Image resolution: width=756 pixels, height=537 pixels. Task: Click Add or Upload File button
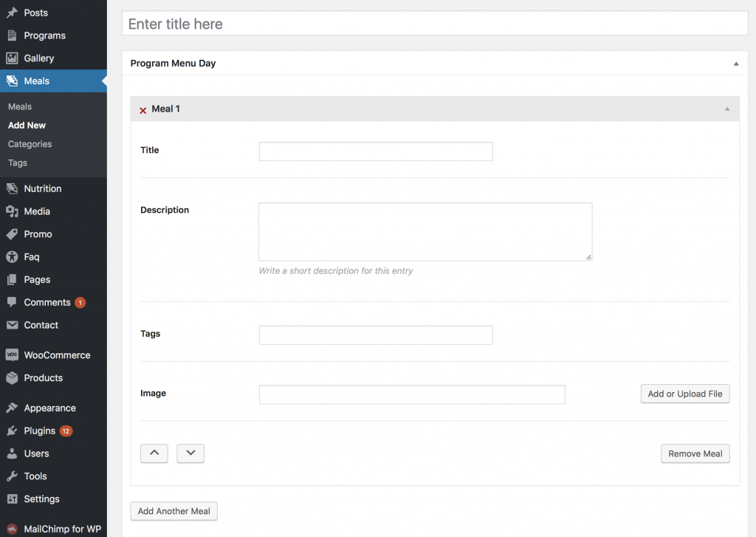tap(684, 394)
